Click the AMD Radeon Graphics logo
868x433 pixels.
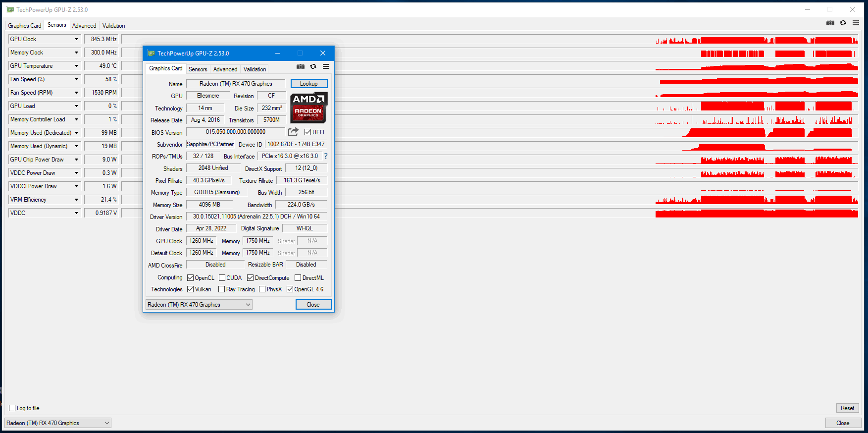308,108
